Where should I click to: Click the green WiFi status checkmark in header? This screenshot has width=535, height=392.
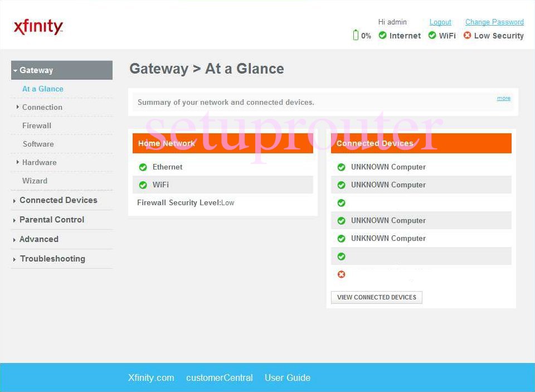pyautogui.click(x=432, y=35)
